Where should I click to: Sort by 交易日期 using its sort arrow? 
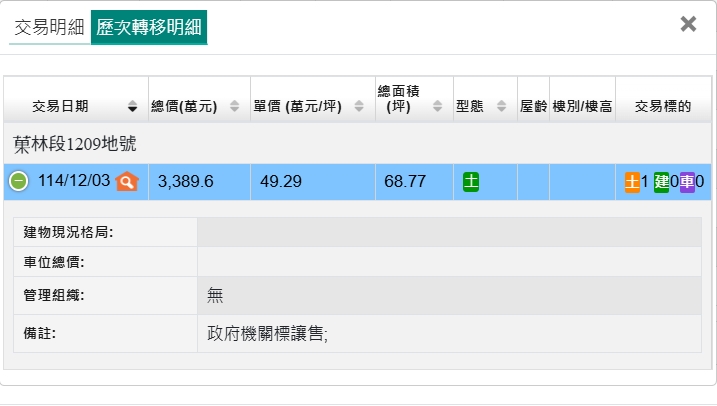133,106
